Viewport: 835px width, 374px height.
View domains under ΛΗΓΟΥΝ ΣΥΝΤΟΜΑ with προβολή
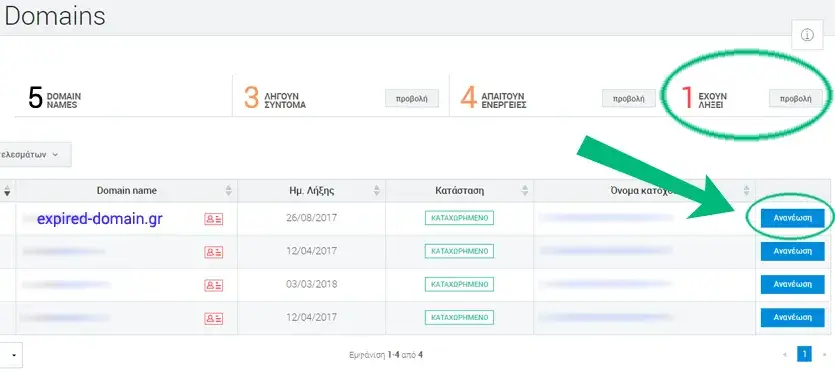[x=412, y=99]
